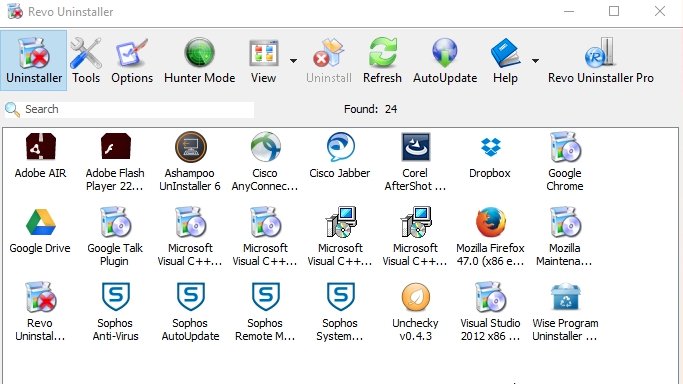The height and width of the screenshot is (384, 683).
Task: Select the Sophos Anti-Virus icon
Action: (115, 297)
